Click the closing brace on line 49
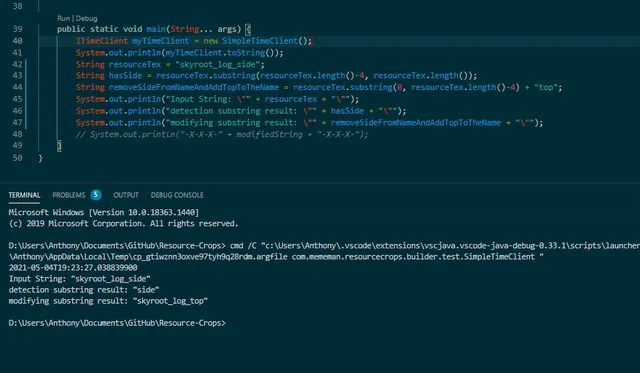 pos(59,146)
